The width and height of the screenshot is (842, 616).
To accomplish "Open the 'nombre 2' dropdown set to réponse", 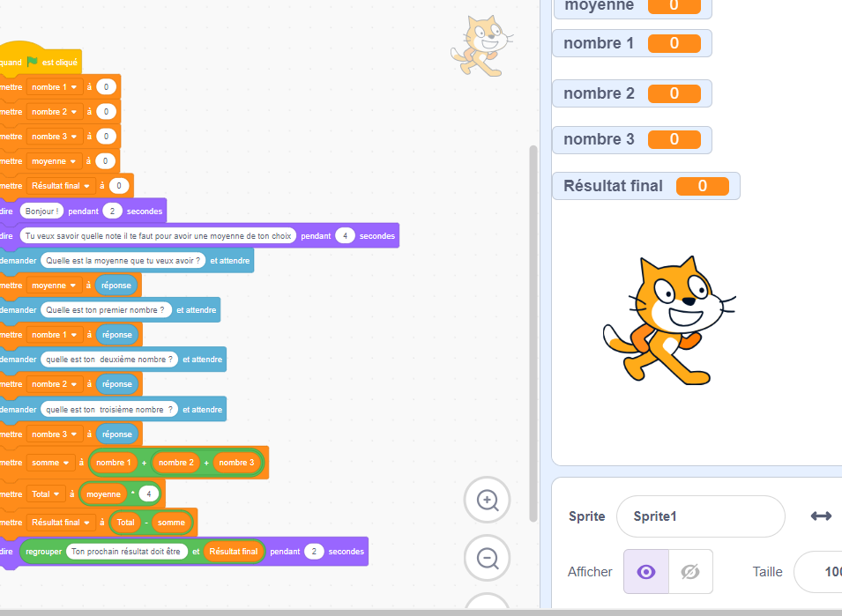I will [55, 384].
